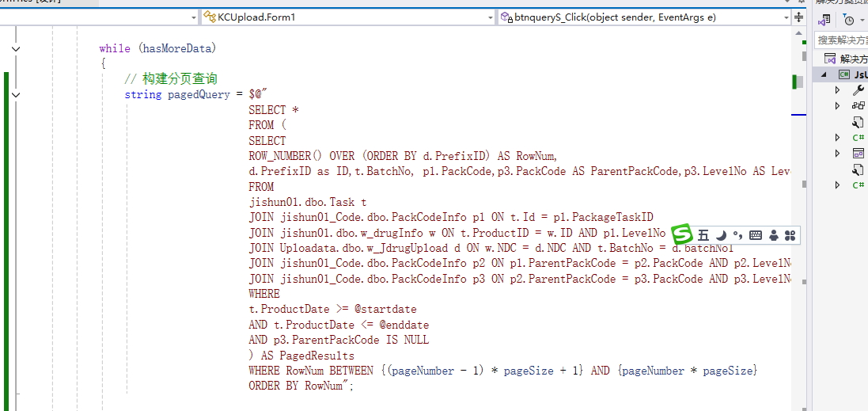
Task: Click the last C# file icon in tree
Action: pyautogui.click(x=858, y=185)
